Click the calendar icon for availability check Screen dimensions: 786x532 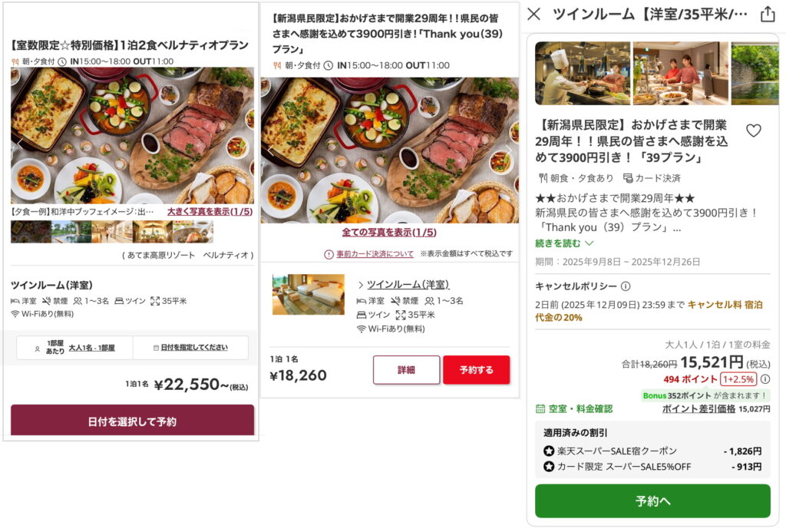click(x=540, y=409)
